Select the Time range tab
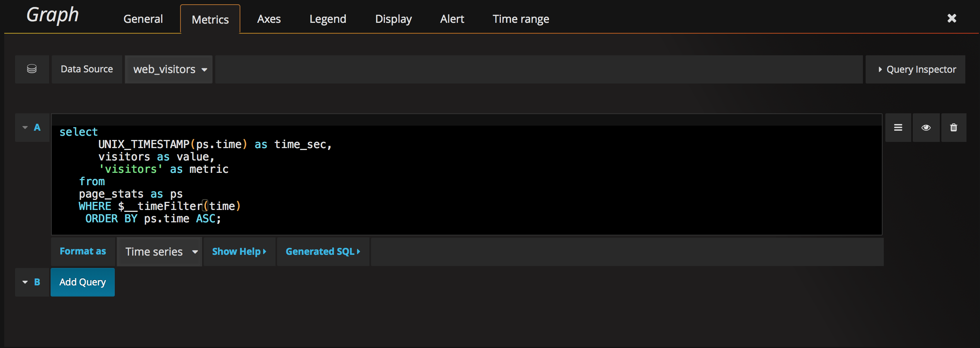This screenshot has width=980, height=348. (x=521, y=19)
